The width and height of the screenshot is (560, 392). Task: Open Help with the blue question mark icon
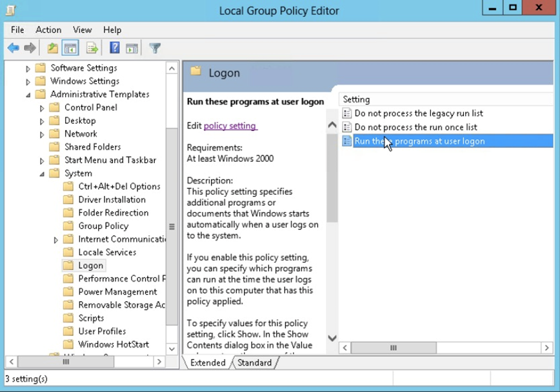(x=114, y=48)
